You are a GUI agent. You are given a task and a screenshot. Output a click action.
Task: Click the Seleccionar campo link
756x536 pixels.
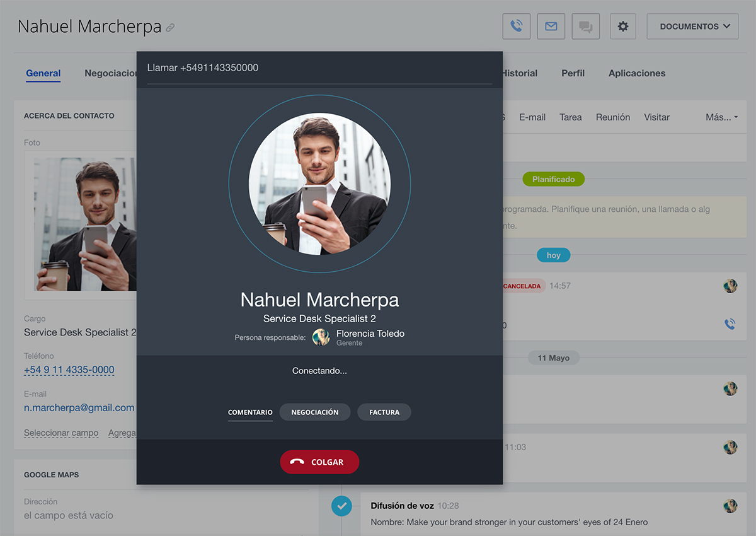tap(61, 433)
